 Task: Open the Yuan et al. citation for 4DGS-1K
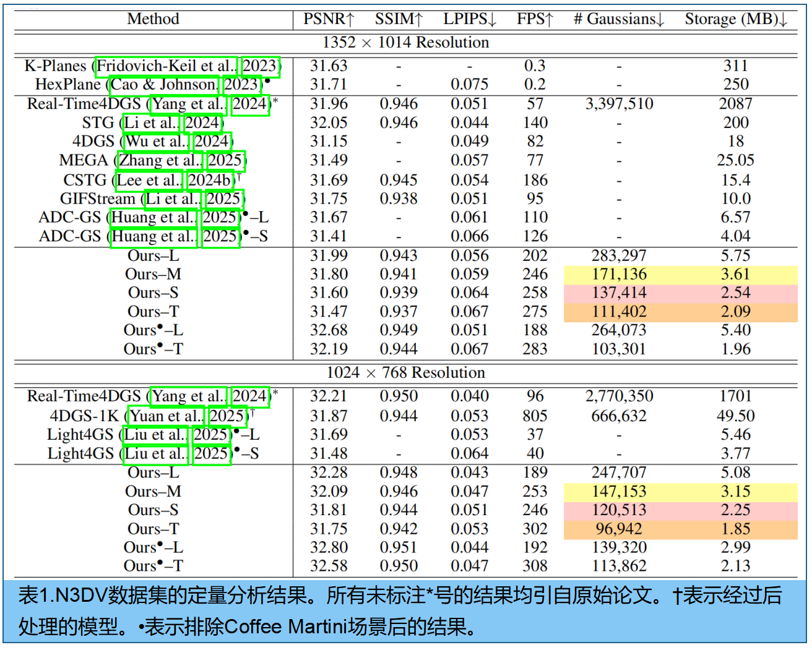click(x=166, y=416)
